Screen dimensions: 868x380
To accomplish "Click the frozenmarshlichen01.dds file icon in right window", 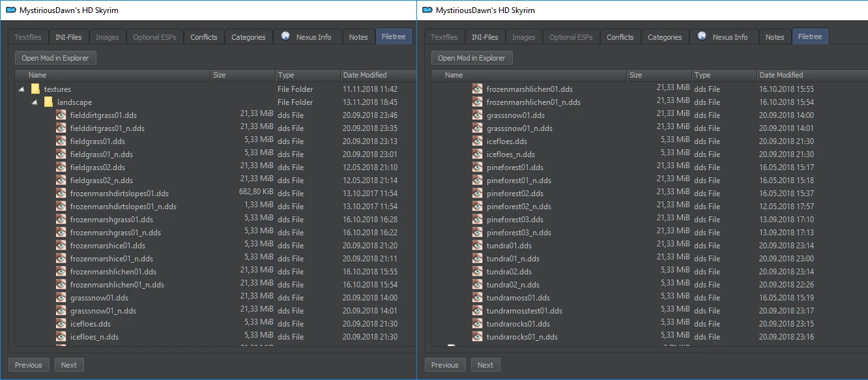I will tap(478, 89).
